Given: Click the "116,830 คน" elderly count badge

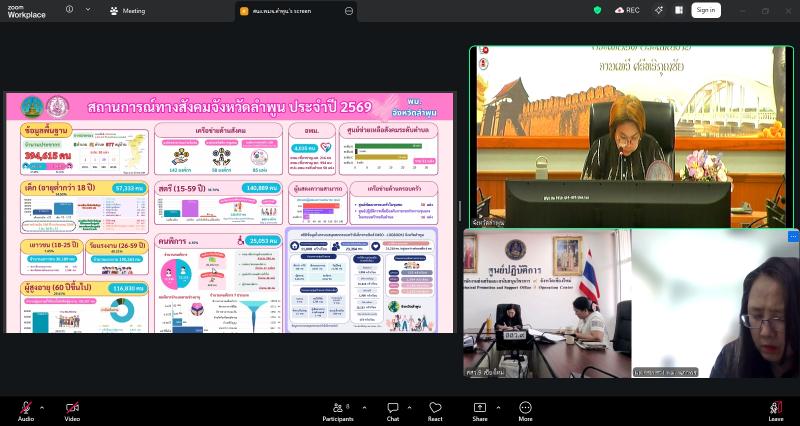Looking at the screenshot, I should click(x=128, y=289).
